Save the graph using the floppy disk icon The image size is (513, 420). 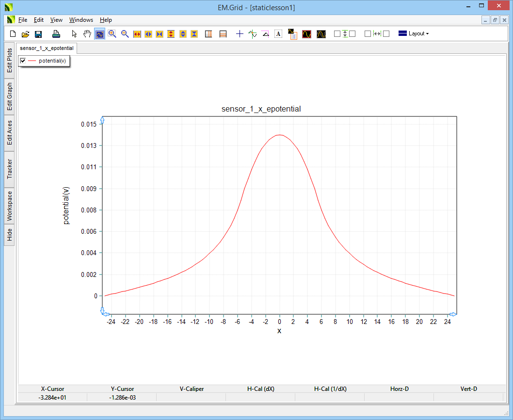(x=38, y=34)
